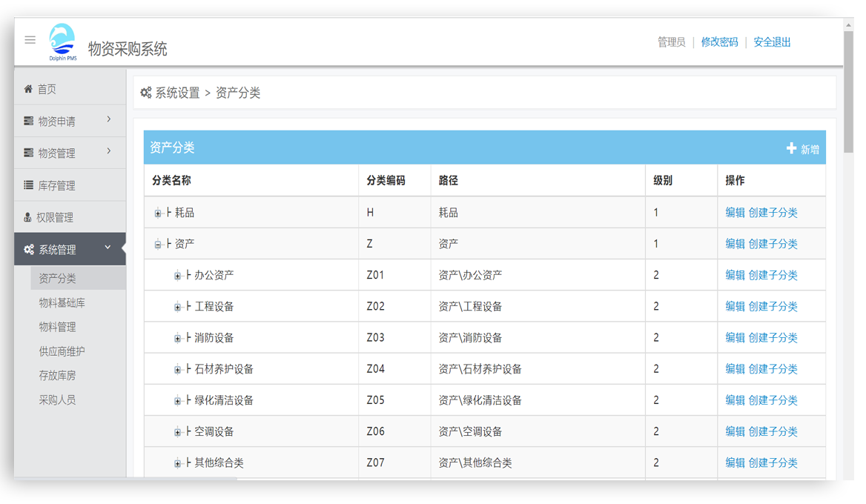Collapse the 资产 tree node
Image resolution: width=866 pixels, height=504 pixels.
tap(158, 245)
